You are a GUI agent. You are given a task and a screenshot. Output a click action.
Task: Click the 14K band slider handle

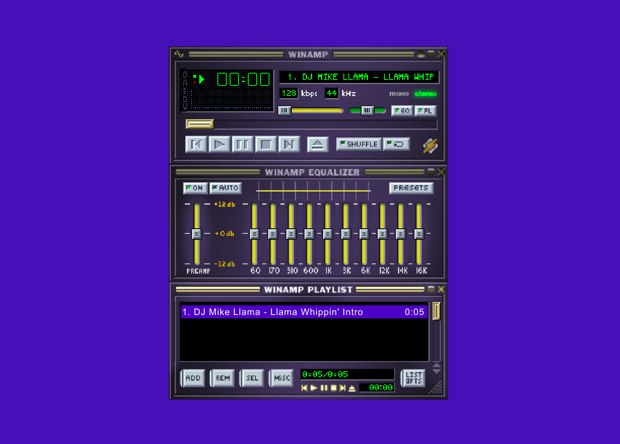click(x=401, y=234)
